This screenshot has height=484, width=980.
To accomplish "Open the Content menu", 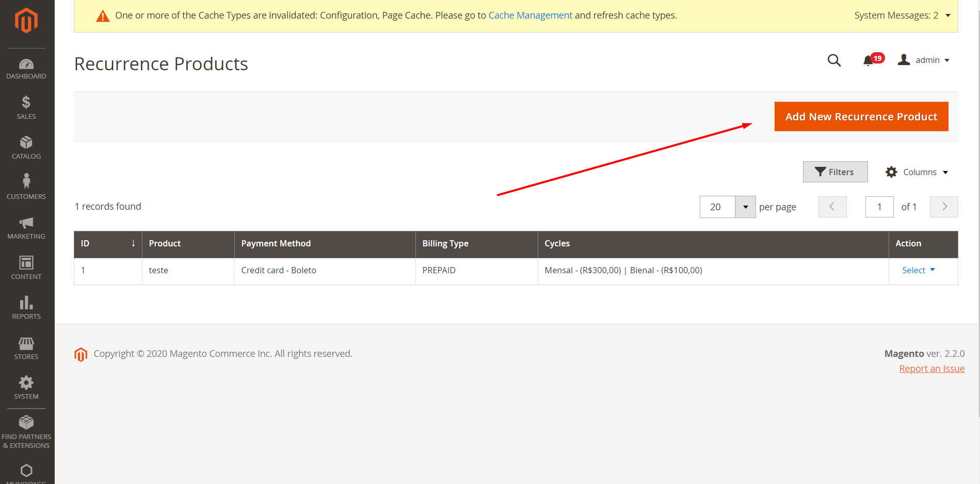I will [x=26, y=268].
